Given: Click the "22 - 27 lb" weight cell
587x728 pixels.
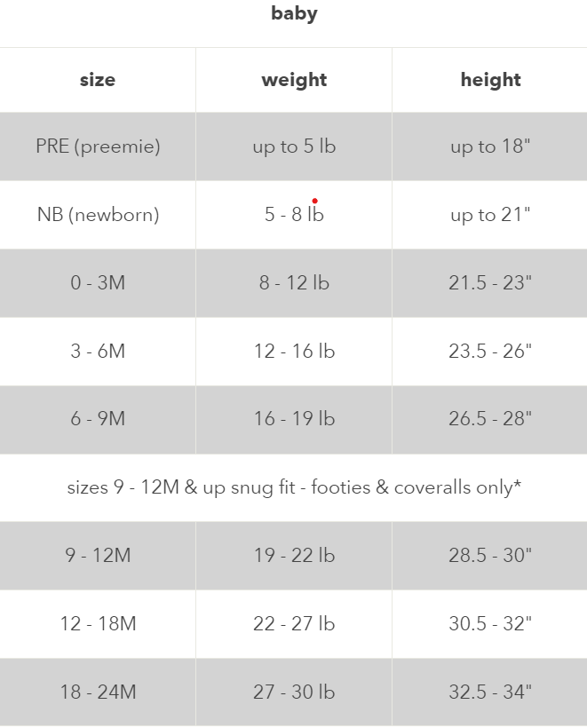Looking at the screenshot, I should [294, 624].
